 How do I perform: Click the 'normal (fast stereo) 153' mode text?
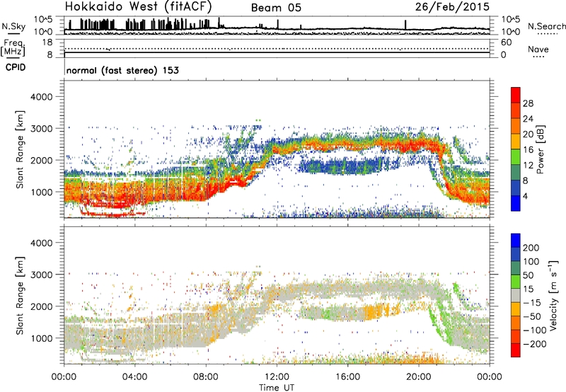(x=122, y=70)
